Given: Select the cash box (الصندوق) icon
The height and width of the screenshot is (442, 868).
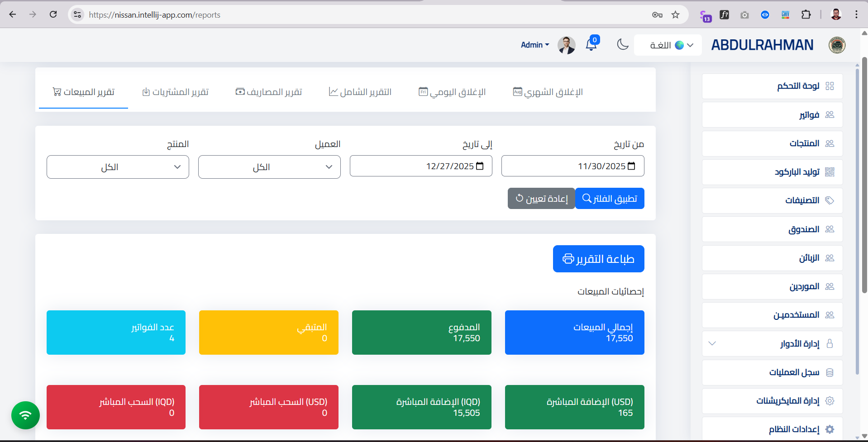Looking at the screenshot, I should coord(830,229).
